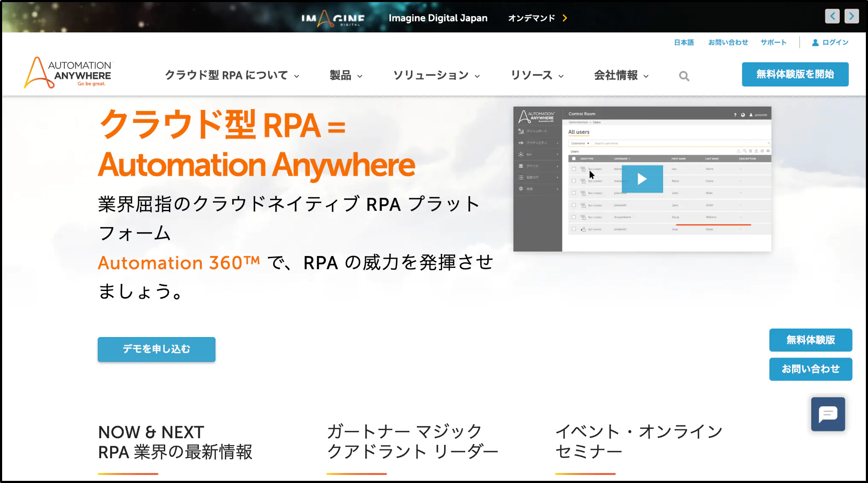Open ガートナー マジック クアドラント リーダー section
The height and width of the screenshot is (483, 868).
(412, 442)
